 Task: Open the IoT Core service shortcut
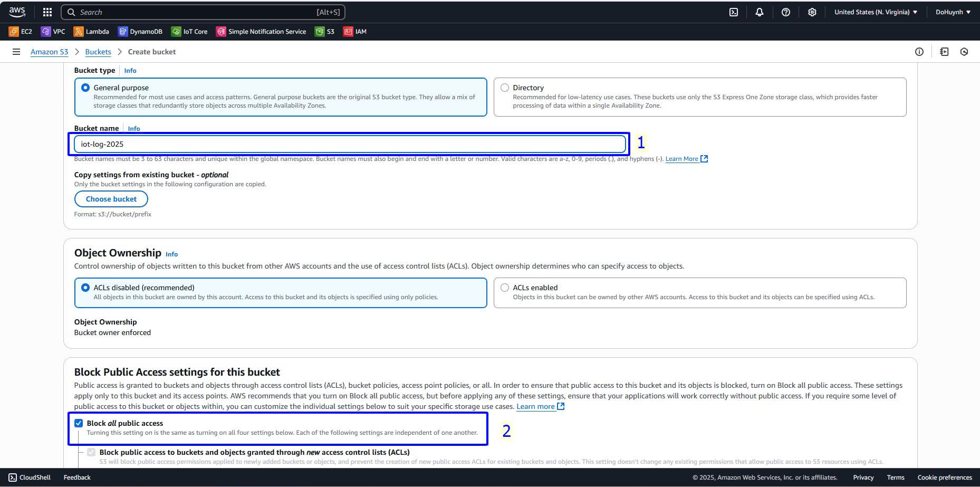[189, 32]
